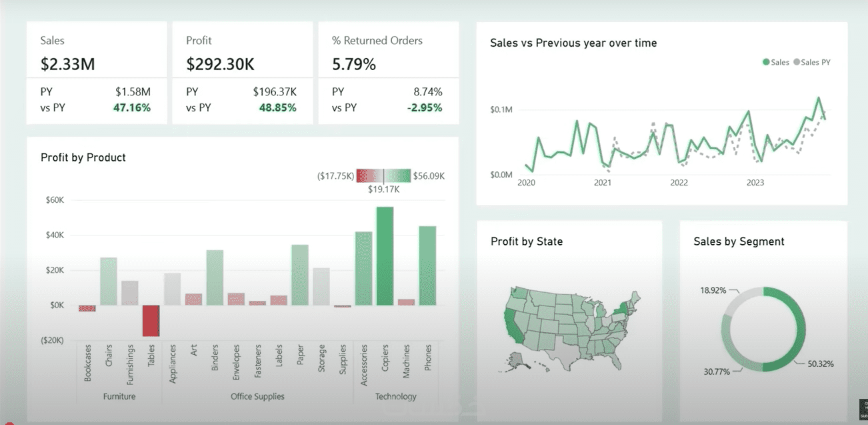Click the Phones profit bar

[x=427, y=266]
